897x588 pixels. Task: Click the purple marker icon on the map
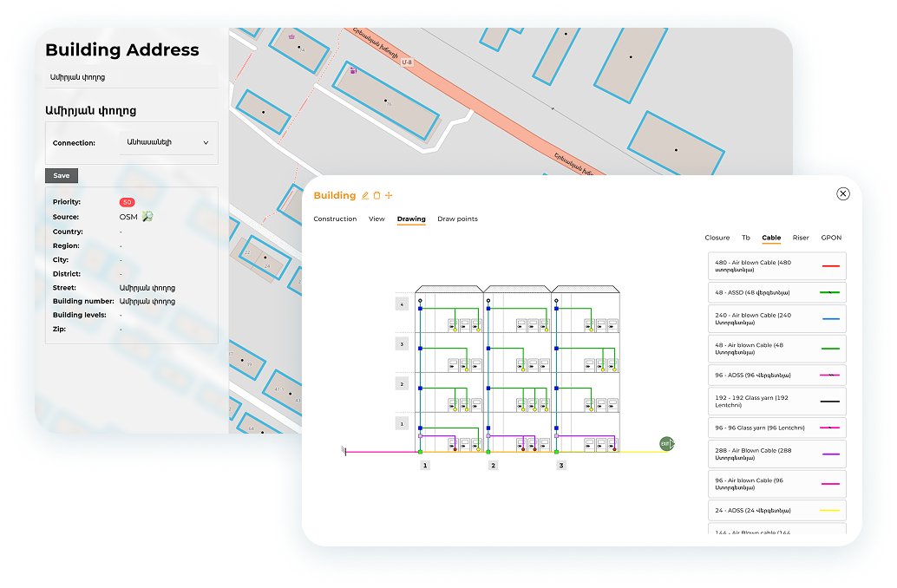[353, 70]
